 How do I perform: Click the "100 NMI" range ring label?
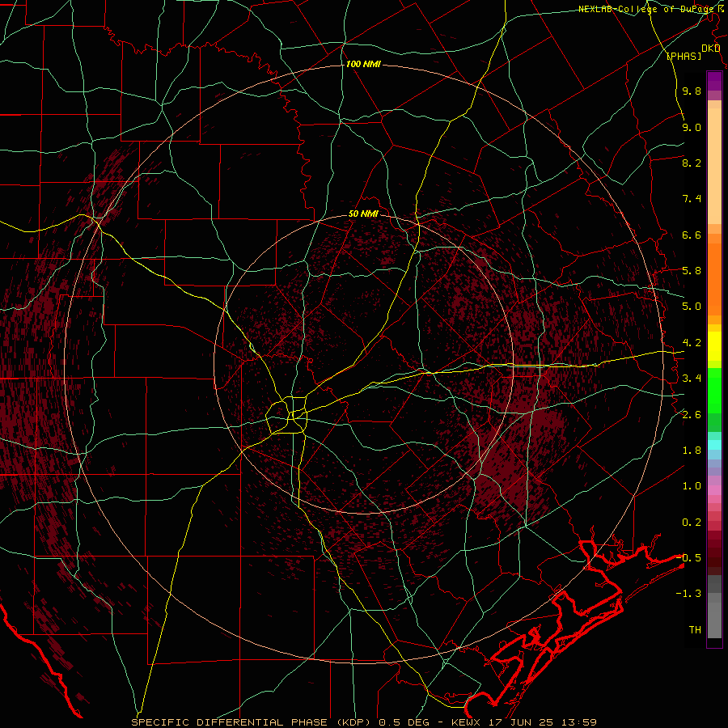click(363, 64)
